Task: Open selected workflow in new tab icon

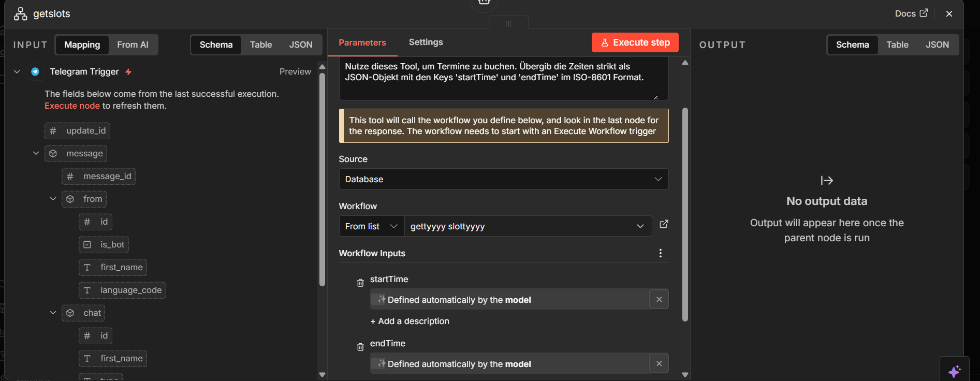Action: tap(664, 224)
